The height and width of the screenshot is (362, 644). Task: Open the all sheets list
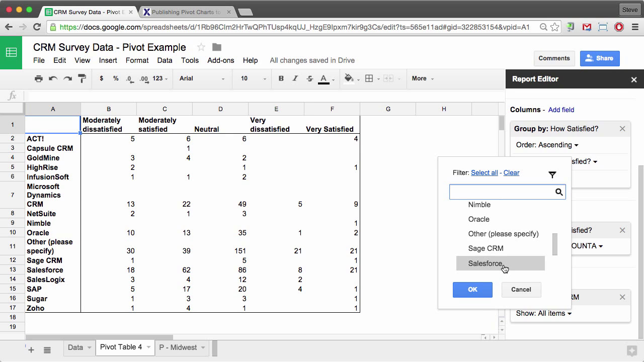tap(47, 350)
